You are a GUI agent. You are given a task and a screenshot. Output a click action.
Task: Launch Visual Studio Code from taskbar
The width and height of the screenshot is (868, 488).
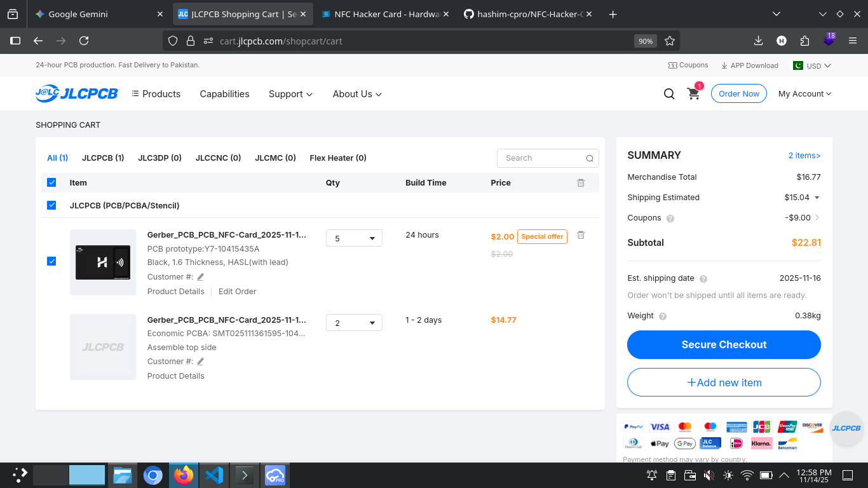[214, 475]
